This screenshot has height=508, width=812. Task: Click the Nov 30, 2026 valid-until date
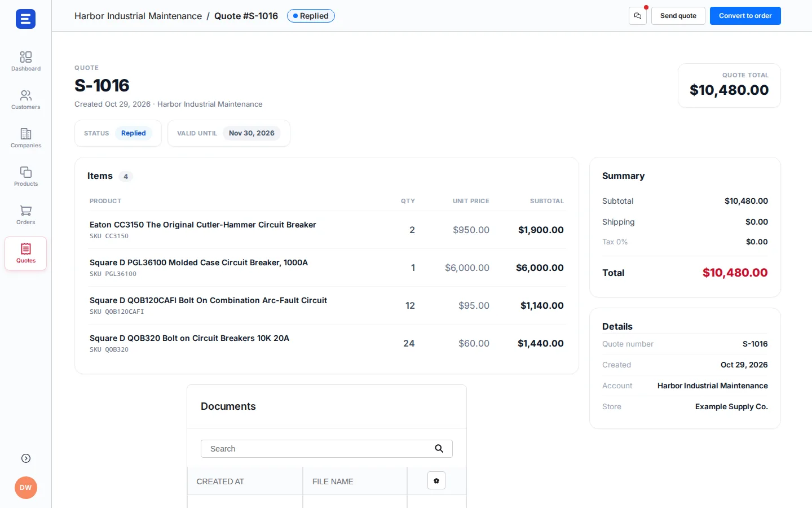(251, 133)
